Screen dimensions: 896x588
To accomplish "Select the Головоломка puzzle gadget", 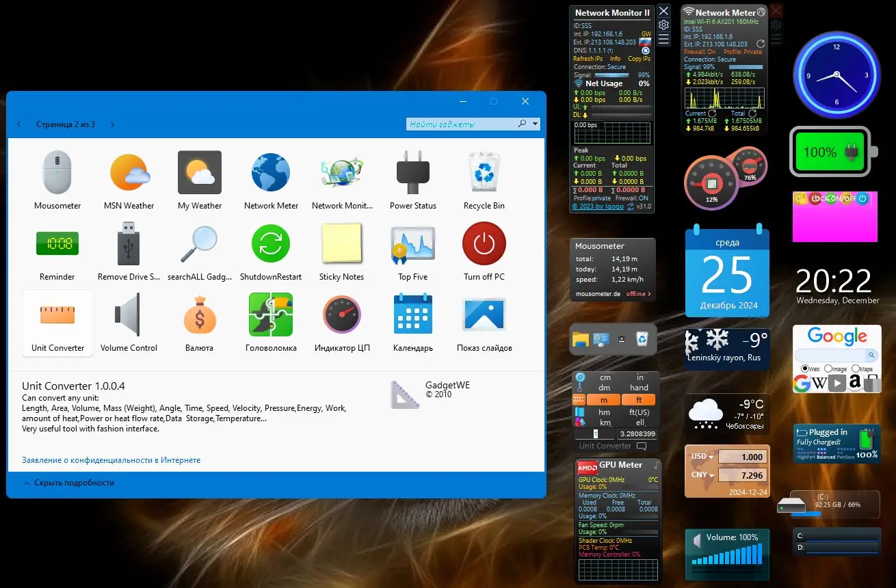I will pos(271,315).
